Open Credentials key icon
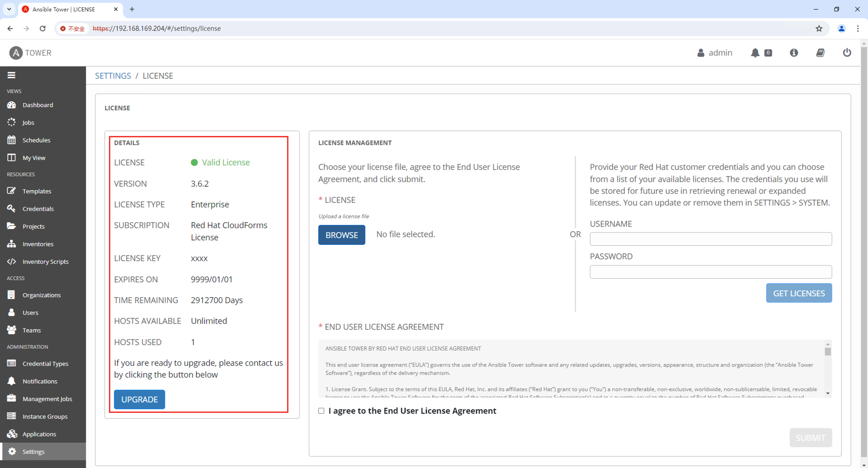The width and height of the screenshot is (868, 468). (x=11, y=209)
